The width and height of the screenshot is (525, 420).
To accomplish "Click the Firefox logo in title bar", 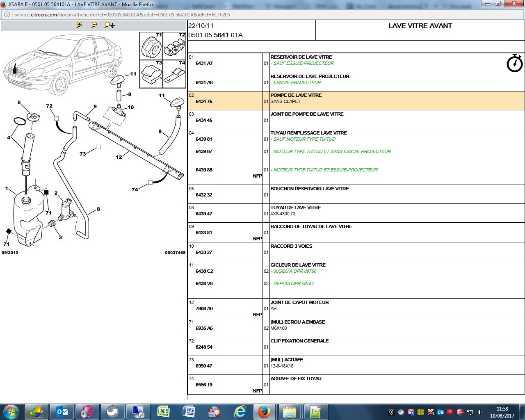I will point(4,4).
